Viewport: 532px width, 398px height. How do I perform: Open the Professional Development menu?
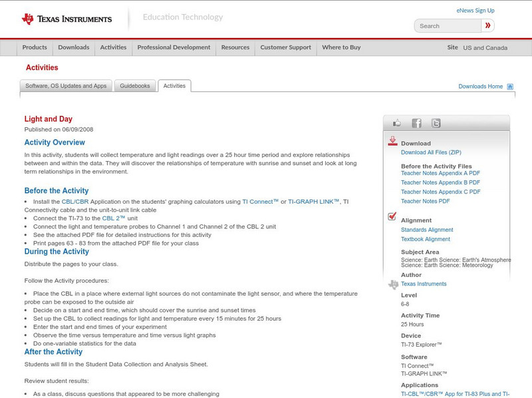[174, 47]
